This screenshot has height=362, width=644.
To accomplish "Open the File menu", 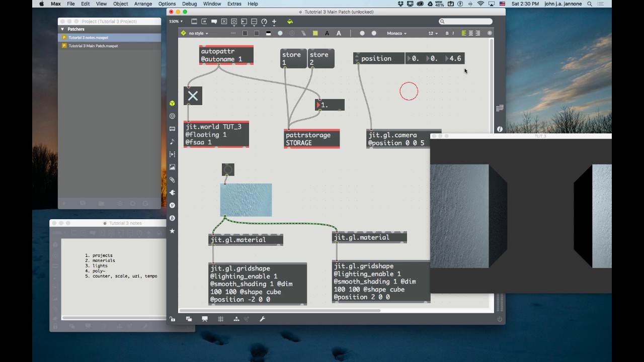I will coord(71,4).
